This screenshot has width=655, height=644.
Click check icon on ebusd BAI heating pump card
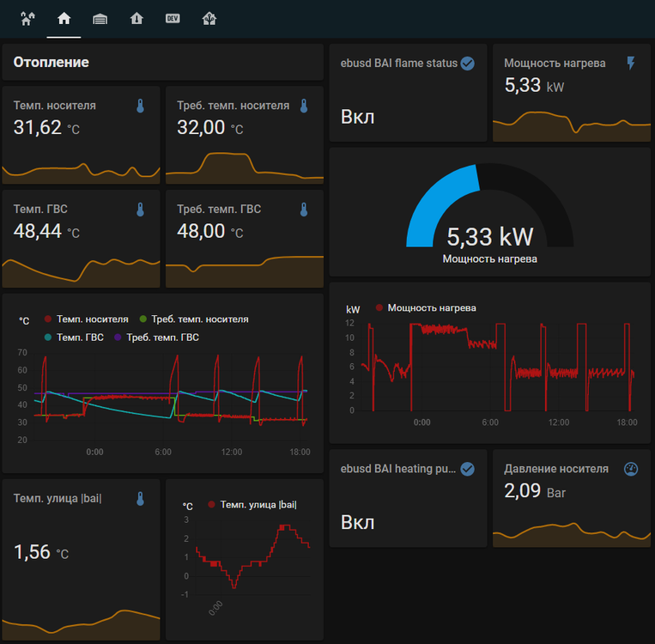click(x=468, y=469)
